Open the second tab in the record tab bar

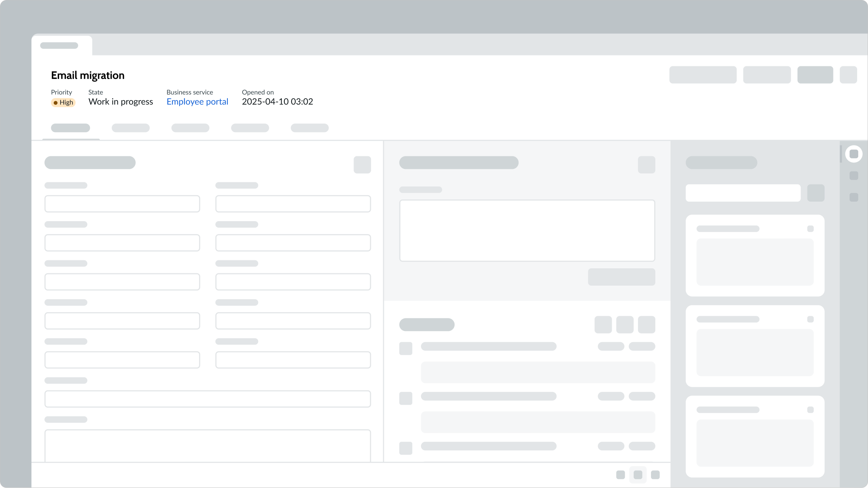point(130,128)
